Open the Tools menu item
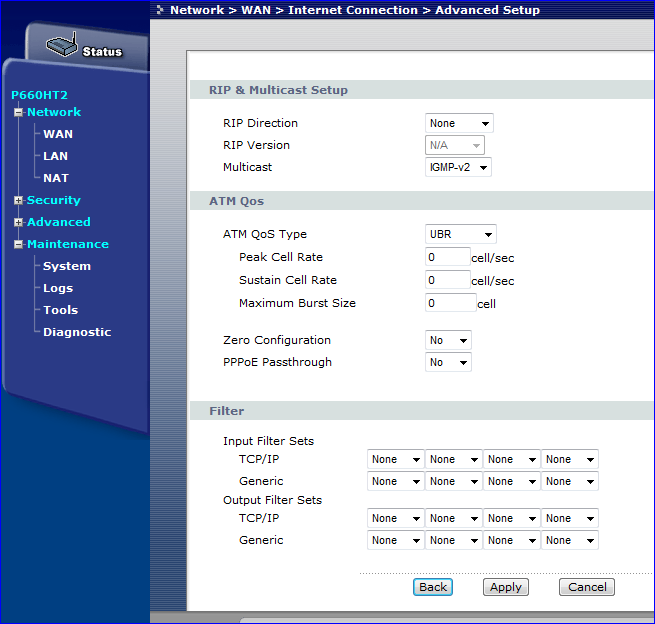Image resolution: width=655 pixels, height=624 pixels. 61,310
